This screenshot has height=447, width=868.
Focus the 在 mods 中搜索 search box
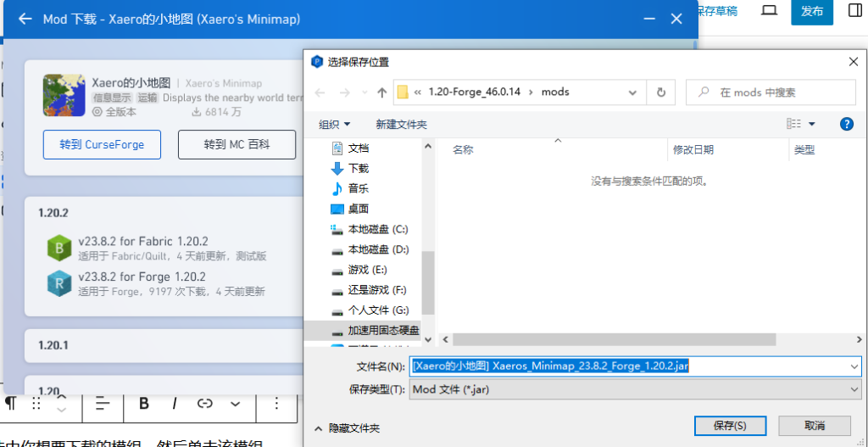pyautogui.click(x=771, y=92)
